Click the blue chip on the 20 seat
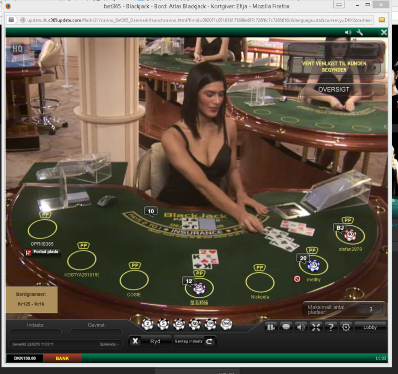The image size is (398, 374). [313, 265]
